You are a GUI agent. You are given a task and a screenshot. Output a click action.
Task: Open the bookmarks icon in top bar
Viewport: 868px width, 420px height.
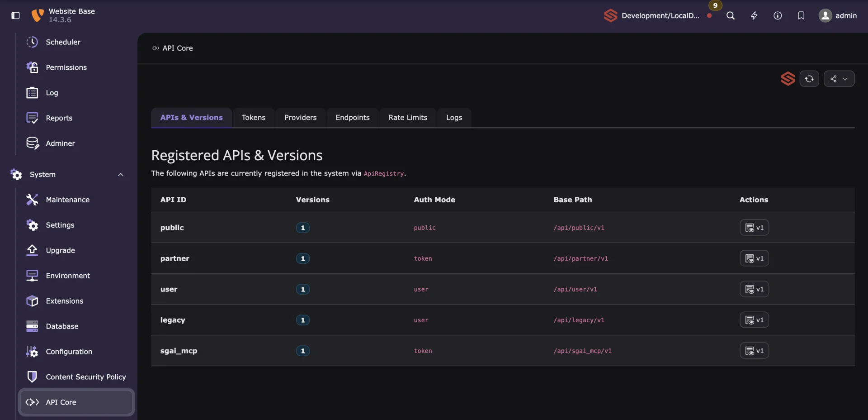coord(801,16)
